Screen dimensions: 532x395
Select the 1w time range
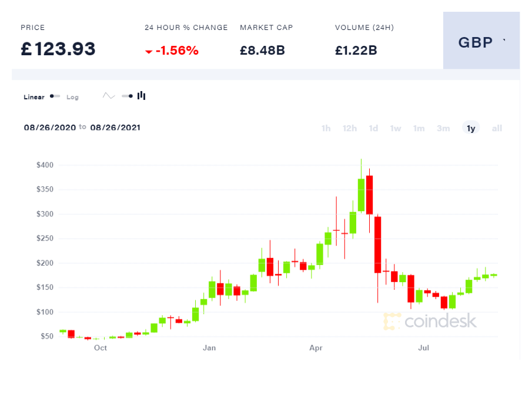(x=395, y=128)
